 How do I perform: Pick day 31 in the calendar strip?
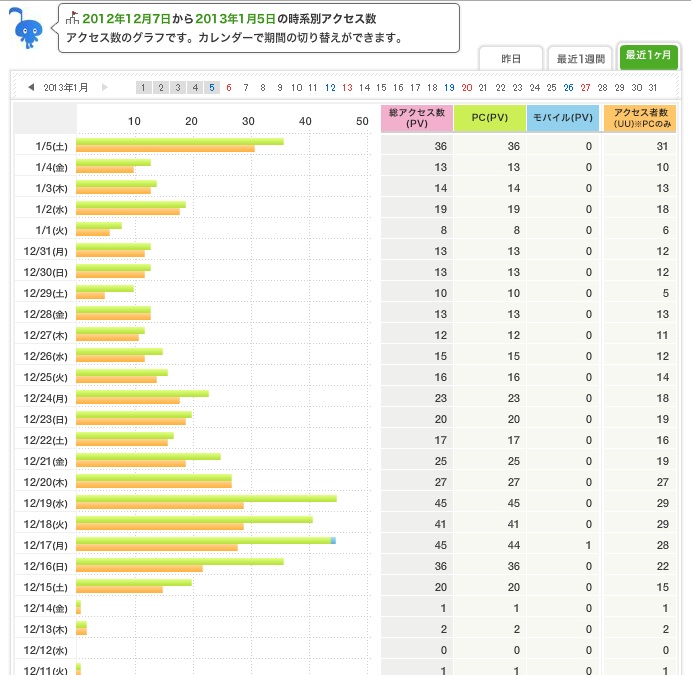coord(653,88)
